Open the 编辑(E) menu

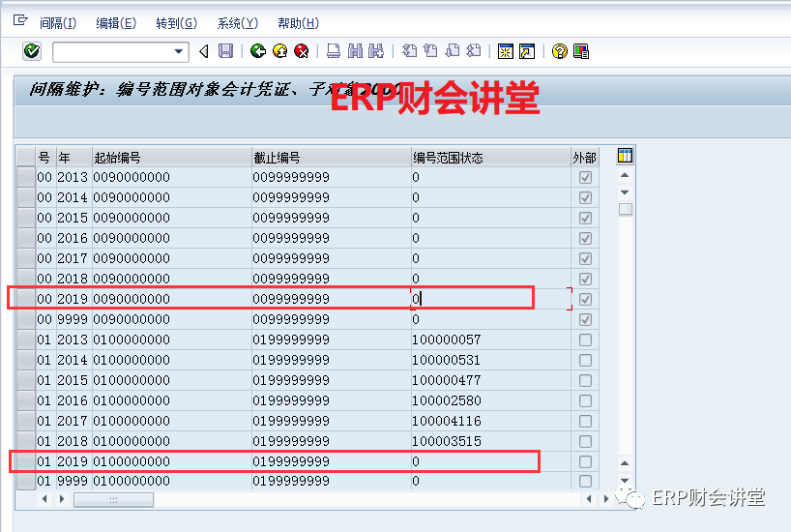pos(116,23)
